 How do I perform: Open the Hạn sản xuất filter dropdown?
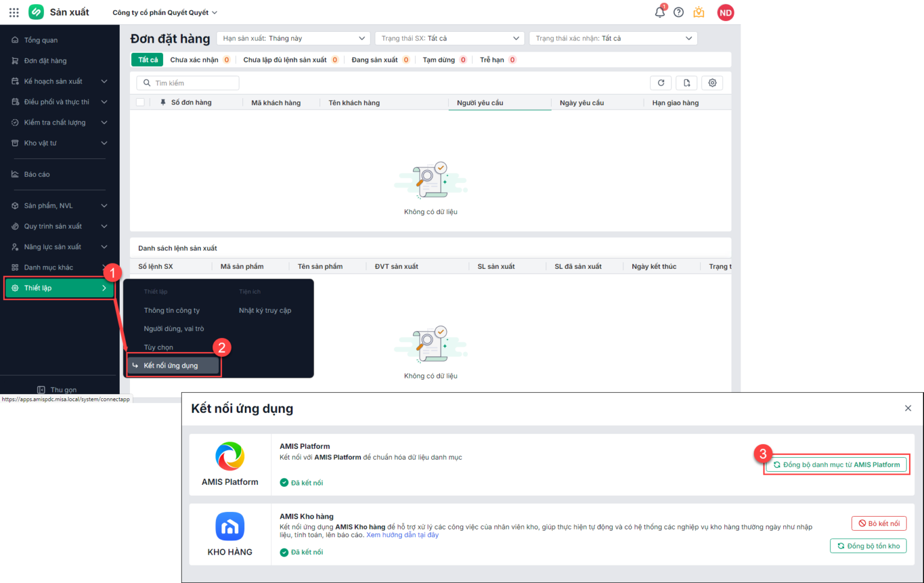pos(293,38)
